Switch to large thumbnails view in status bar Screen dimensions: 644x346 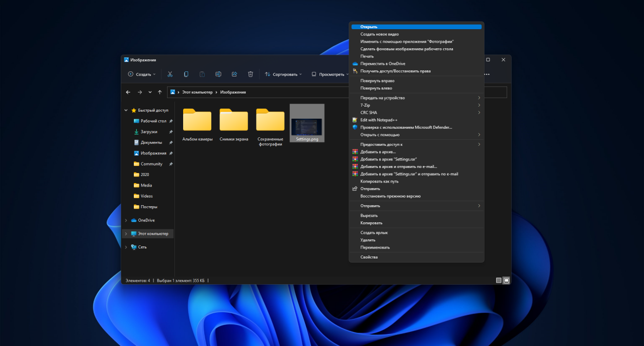tap(507, 280)
